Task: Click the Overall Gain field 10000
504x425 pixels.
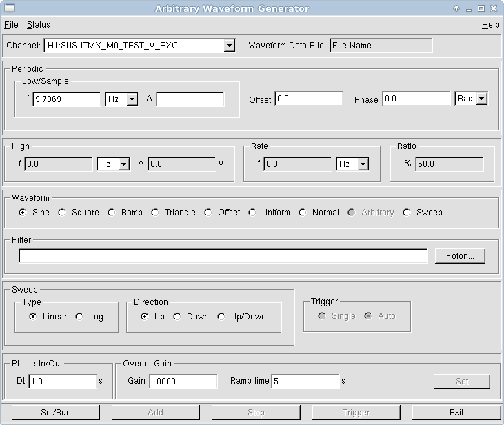Action: point(183,382)
